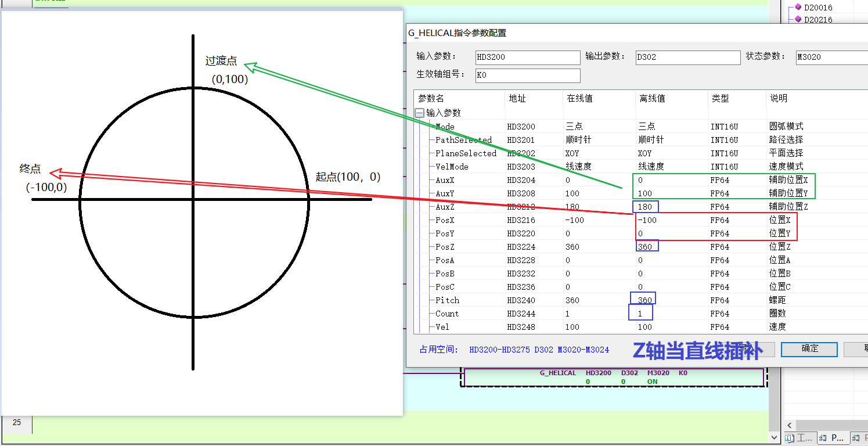This screenshot has height=446, width=868.
Task: Switch to the P... bottom tab
Action: click(833, 438)
